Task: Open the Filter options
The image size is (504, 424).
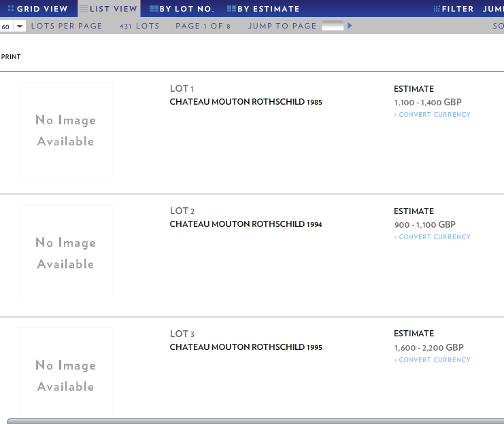Action: click(454, 9)
